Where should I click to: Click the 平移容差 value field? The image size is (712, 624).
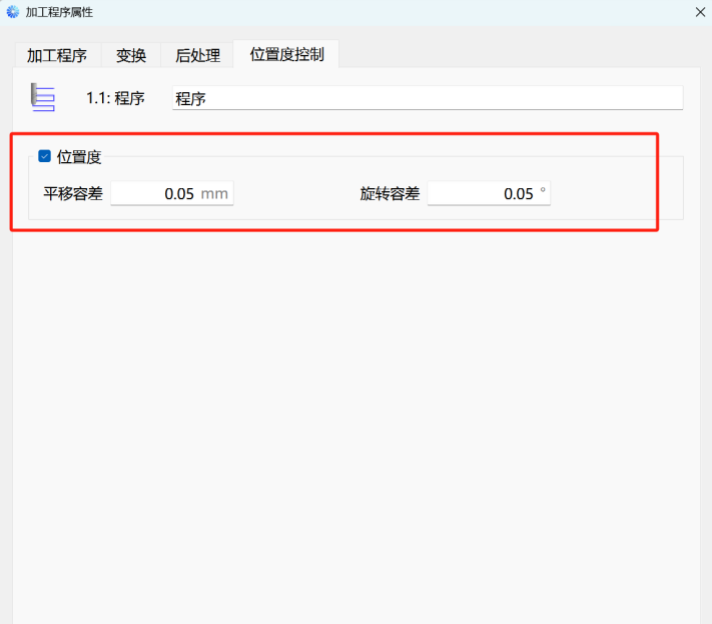click(x=172, y=193)
